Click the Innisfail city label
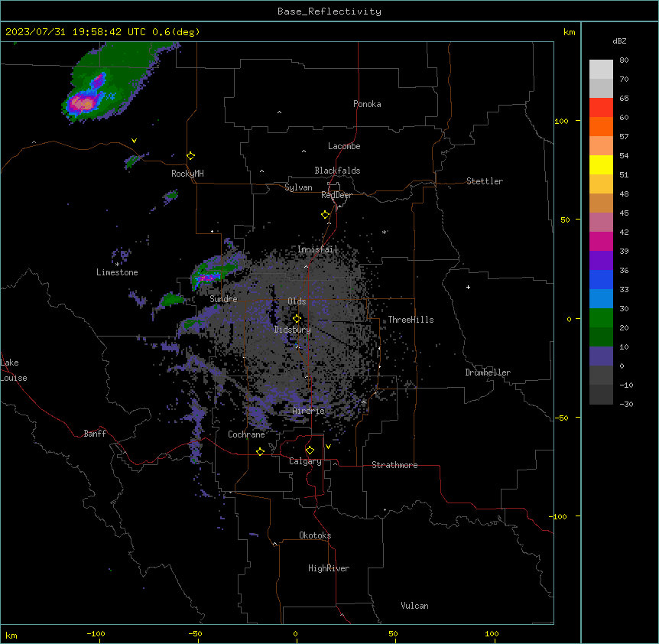Screen dimensions: 659x644 click(x=318, y=249)
